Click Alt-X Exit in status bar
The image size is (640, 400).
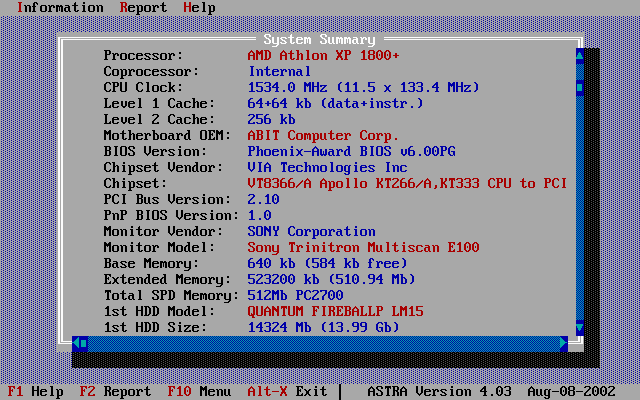click(287, 391)
